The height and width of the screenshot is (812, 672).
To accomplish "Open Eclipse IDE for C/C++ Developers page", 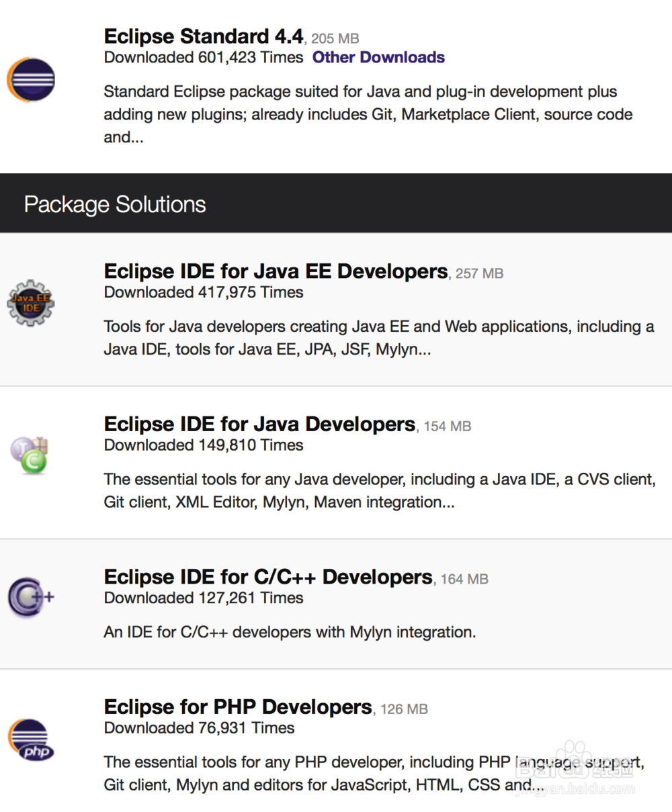I will 267,577.
